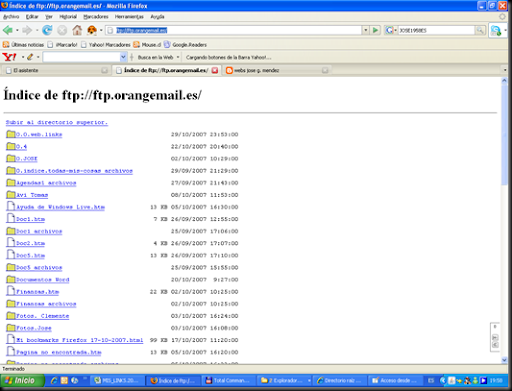Open the Forward history dropdown arrow
Screen dimensions: 512x391
click(37, 30)
